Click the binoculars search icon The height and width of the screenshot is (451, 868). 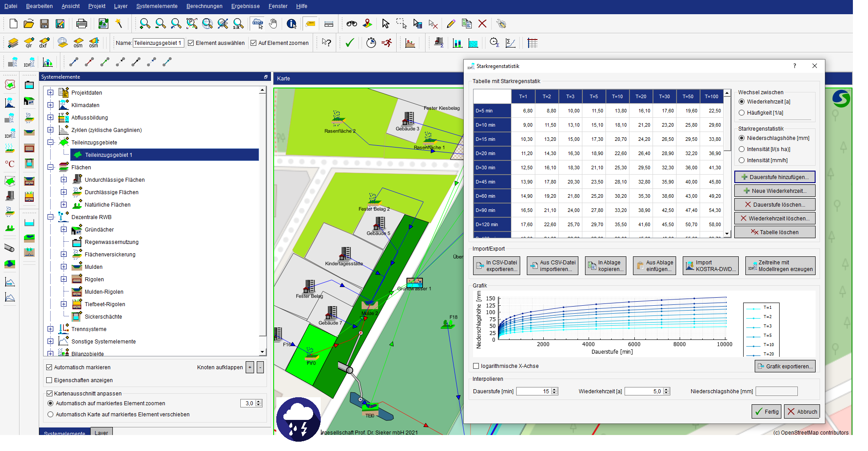tap(352, 24)
